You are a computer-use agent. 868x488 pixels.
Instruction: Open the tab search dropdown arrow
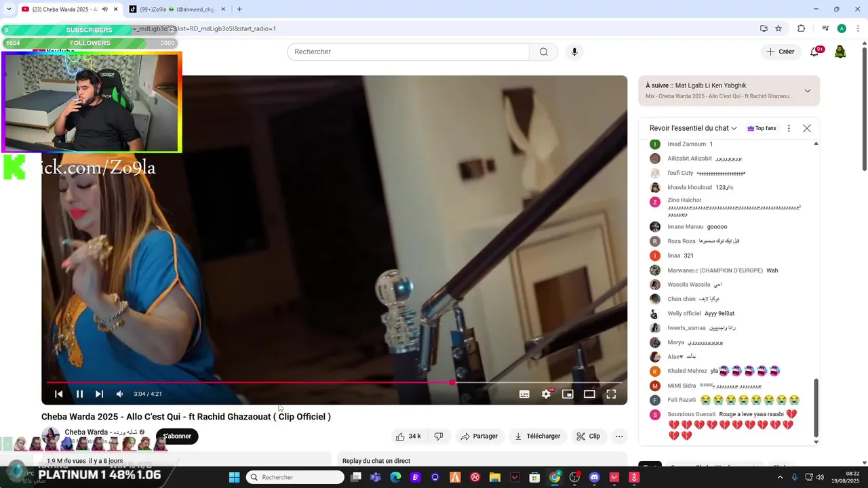[x=9, y=9]
